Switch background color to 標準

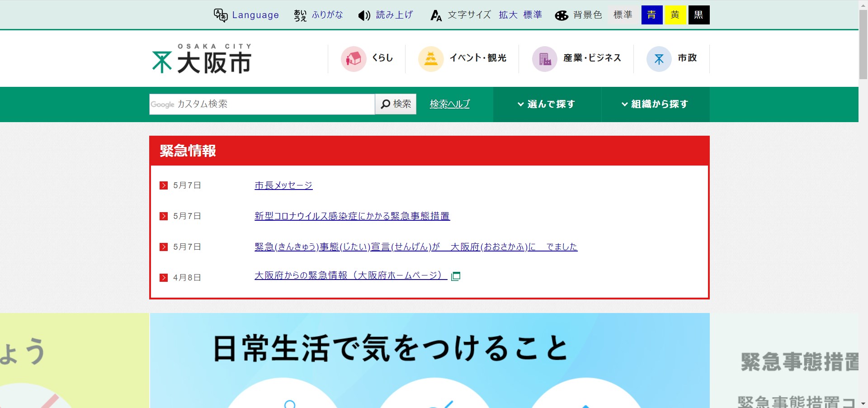(x=623, y=14)
